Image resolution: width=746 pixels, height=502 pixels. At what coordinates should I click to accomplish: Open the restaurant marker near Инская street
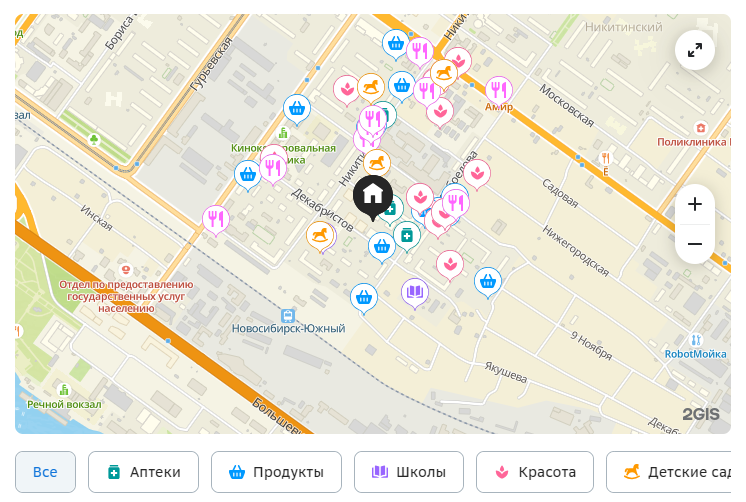(216, 220)
